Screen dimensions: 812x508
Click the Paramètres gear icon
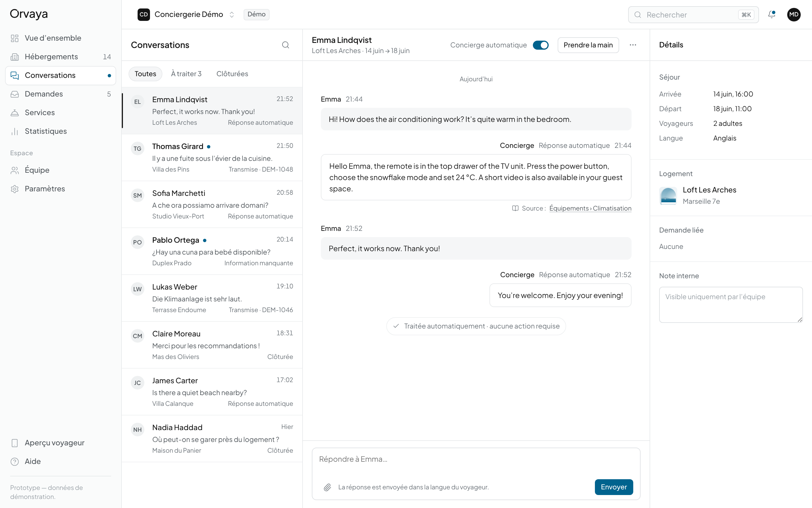14,189
